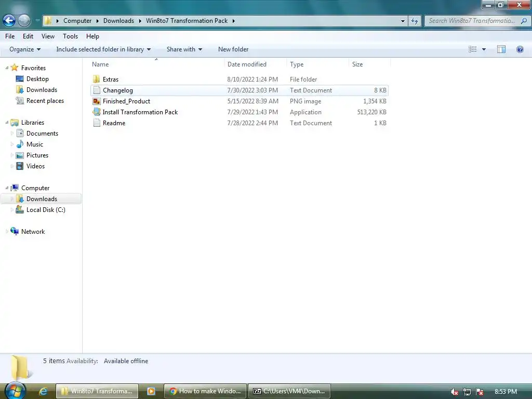Click the muted volume tray icon

click(x=454, y=392)
